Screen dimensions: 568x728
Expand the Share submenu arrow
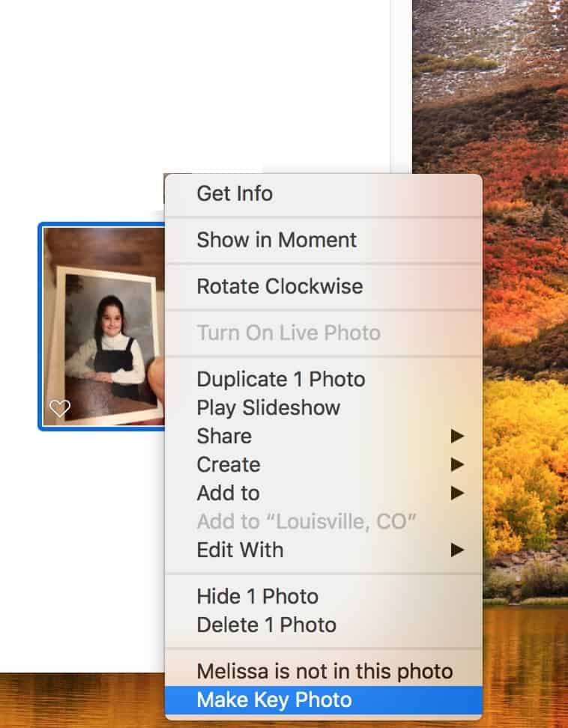coord(457,436)
